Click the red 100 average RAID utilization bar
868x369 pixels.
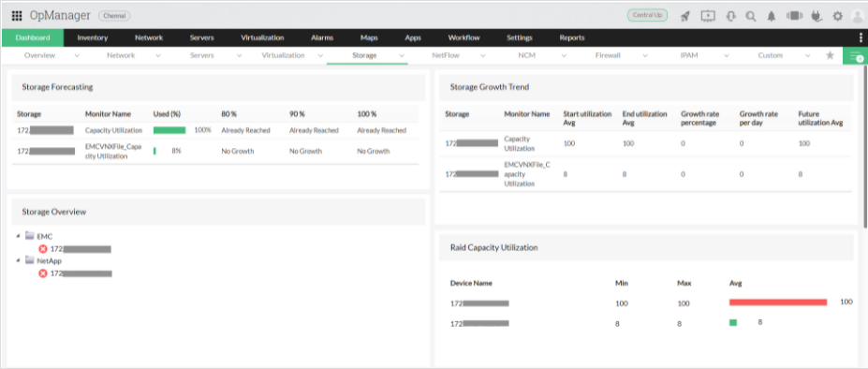tap(778, 302)
